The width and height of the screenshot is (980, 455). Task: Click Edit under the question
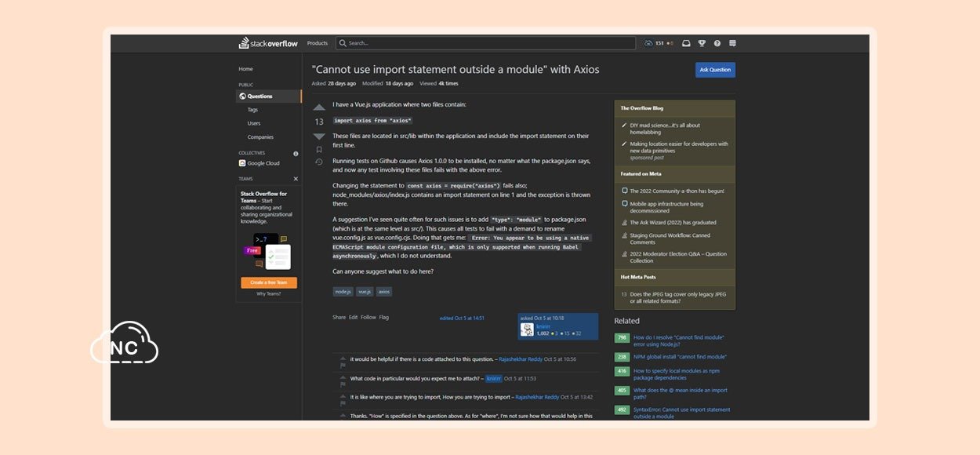tap(353, 317)
